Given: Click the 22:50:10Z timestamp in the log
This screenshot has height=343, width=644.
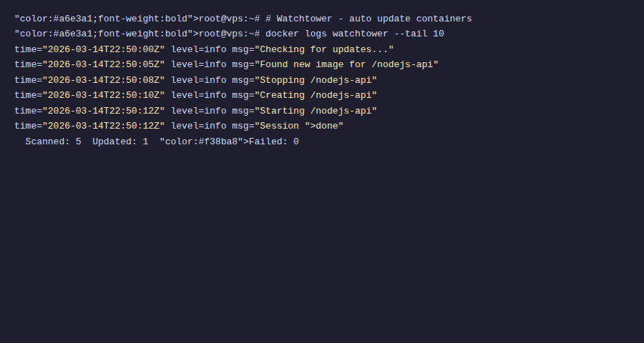Looking at the screenshot, I should [104, 95].
